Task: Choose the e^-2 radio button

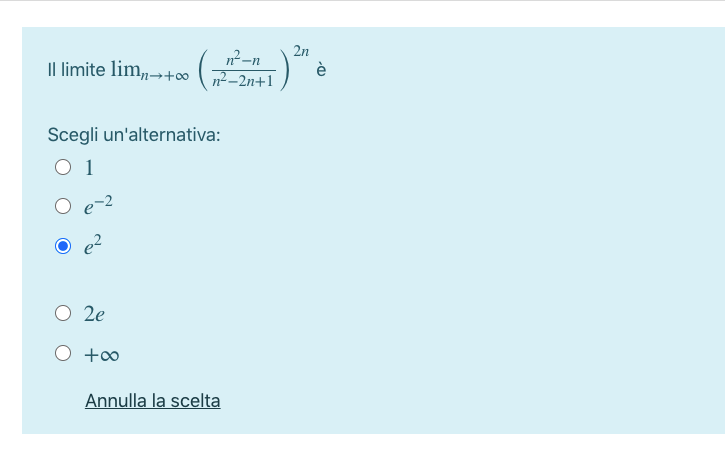Action: pyautogui.click(x=64, y=207)
